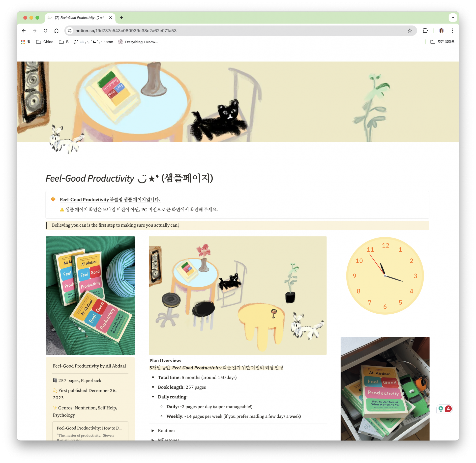Image resolution: width=476 pixels, height=463 pixels.
Task: Reload the Notion page
Action: pos(45,31)
